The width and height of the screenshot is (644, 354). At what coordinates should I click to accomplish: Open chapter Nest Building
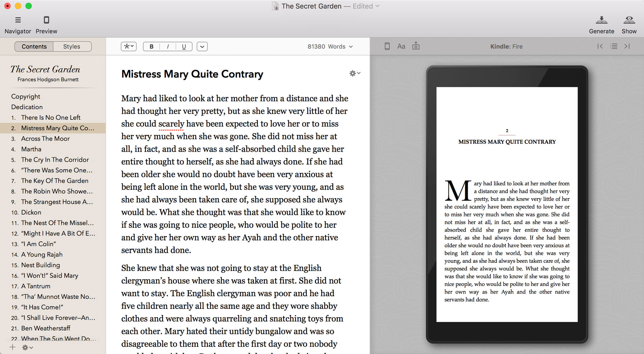click(40, 265)
